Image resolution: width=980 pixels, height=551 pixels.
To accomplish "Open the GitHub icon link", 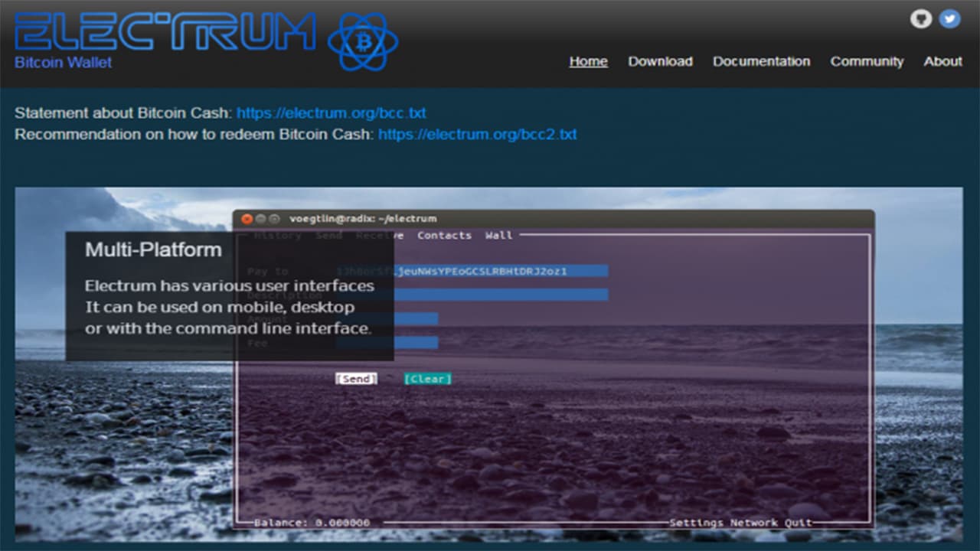I will pos(921,18).
